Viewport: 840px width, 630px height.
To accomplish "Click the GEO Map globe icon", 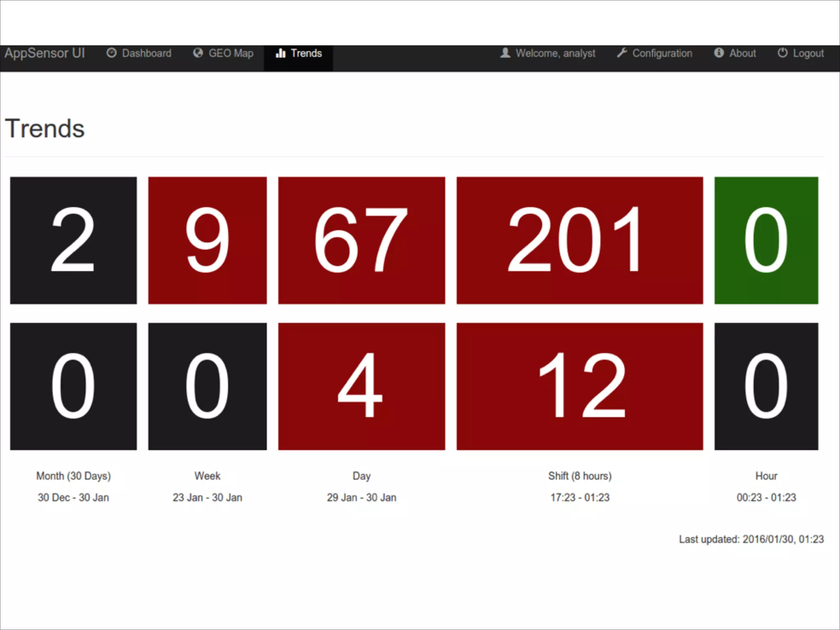I will (x=198, y=53).
